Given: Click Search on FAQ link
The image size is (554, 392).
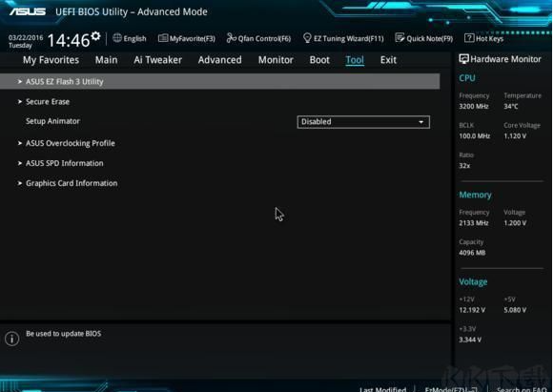Looking at the screenshot, I should pyautogui.click(x=522, y=389).
